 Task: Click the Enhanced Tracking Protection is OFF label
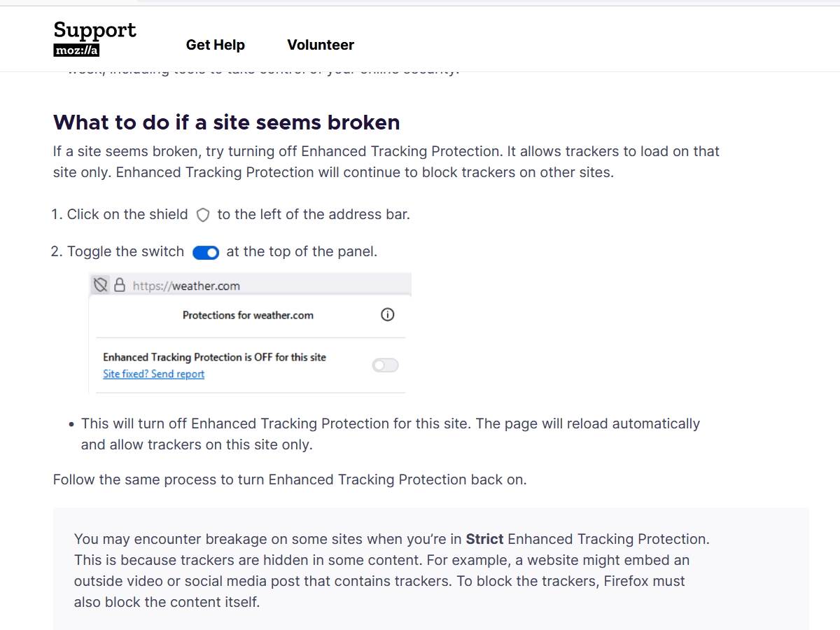point(214,357)
